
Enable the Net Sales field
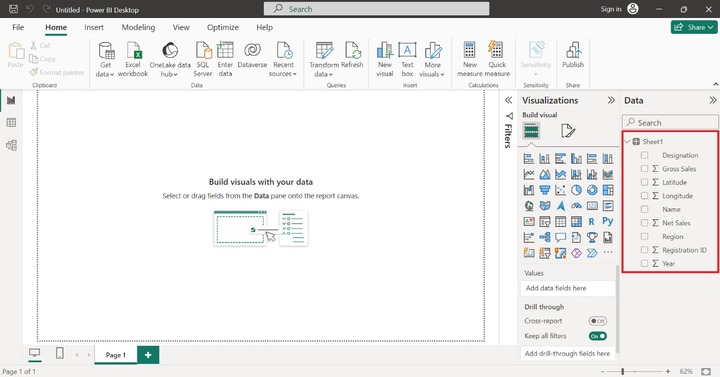(644, 223)
